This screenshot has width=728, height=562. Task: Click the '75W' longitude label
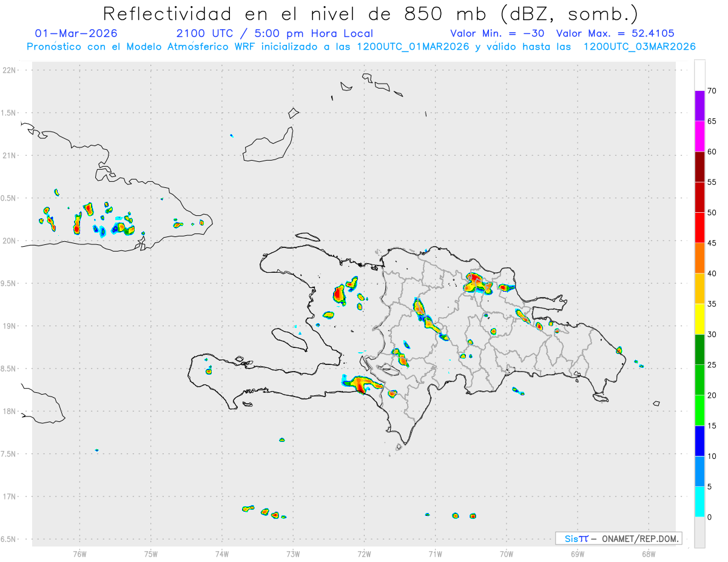click(x=150, y=554)
